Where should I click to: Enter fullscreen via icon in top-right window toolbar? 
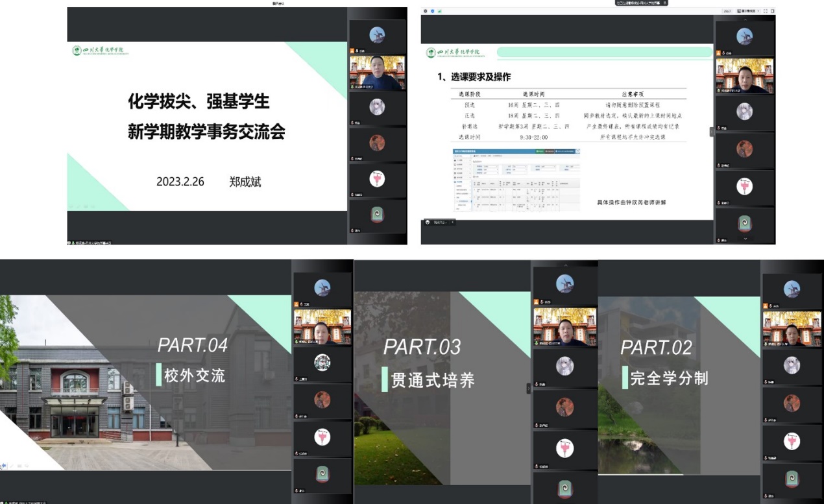point(766,11)
